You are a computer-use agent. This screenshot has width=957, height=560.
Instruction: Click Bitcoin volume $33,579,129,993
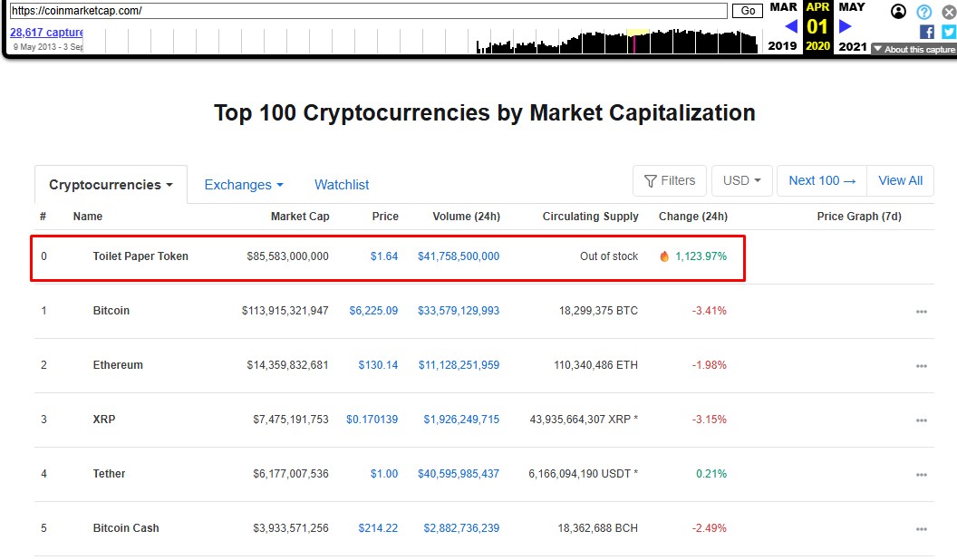pos(459,311)
